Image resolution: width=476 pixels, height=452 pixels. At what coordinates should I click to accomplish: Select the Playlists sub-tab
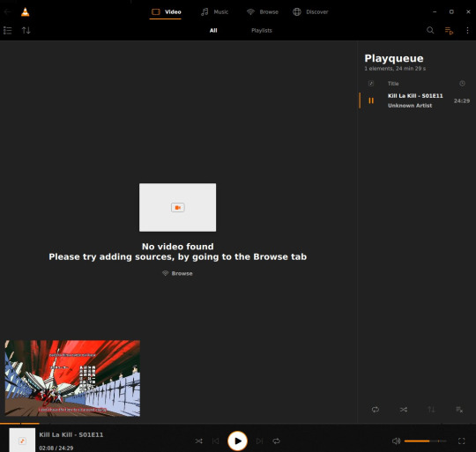[x=262, y=30]
